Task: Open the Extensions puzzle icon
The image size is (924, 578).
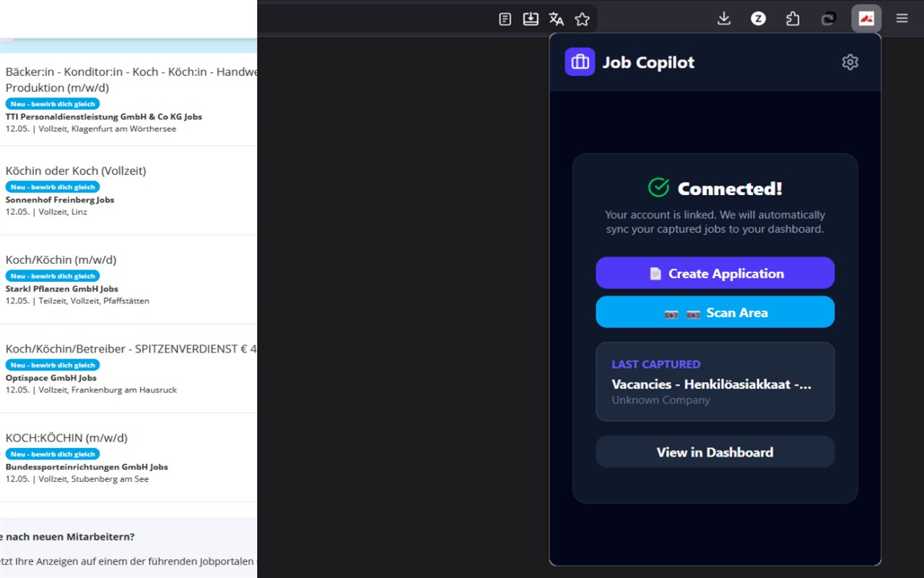Action: pos(793,19)
